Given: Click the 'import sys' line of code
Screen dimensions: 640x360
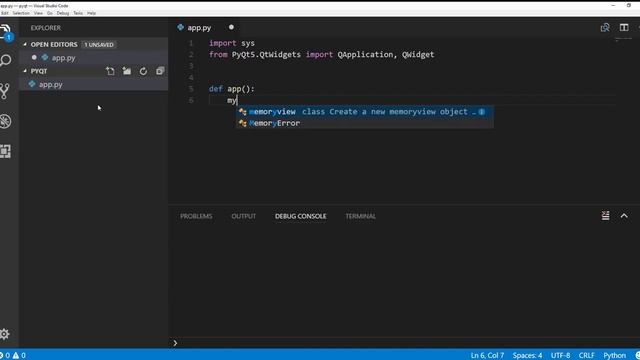Looking at the screenshot, I should (x=232, y=43).
